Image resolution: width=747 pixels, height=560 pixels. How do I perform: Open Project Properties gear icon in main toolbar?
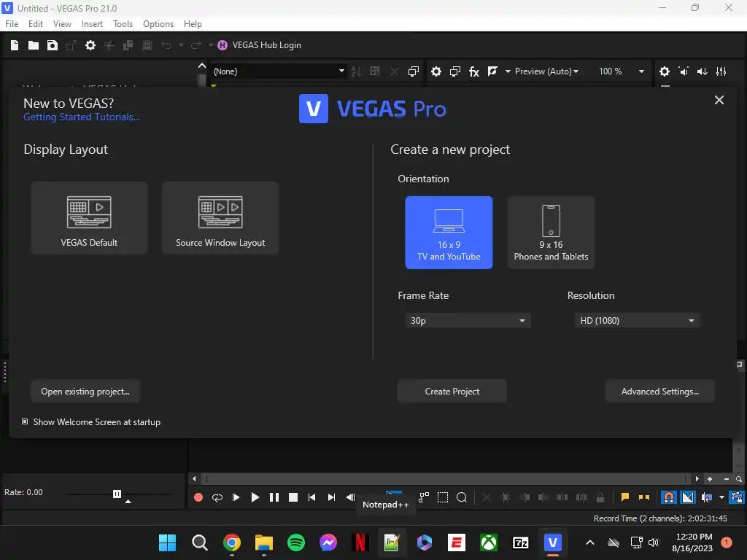point(90,45)
